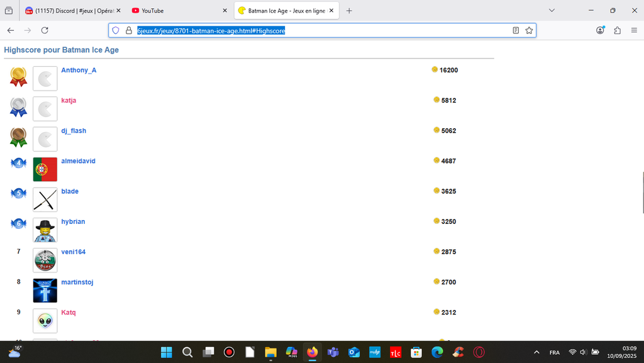Expand the list all tabs chevron
The height and width of the screenshot is (363, 644).
[552, 11]
